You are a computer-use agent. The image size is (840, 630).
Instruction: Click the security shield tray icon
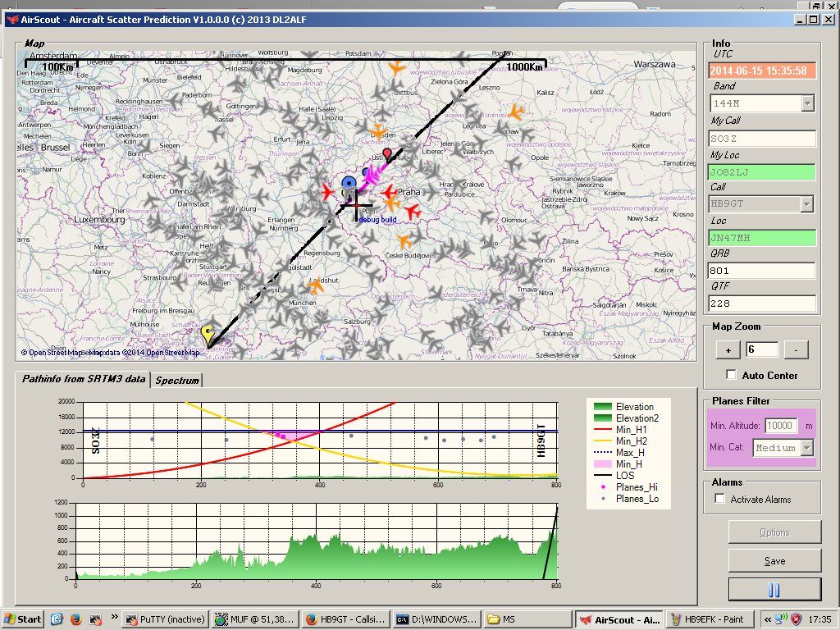click(797, 619)
